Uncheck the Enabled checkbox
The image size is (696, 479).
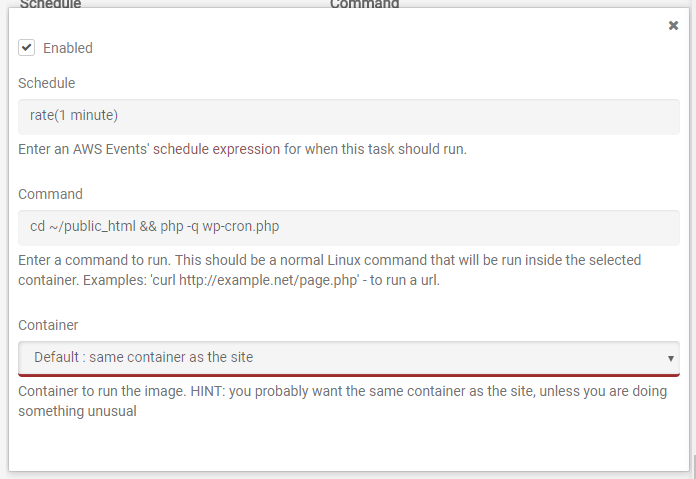pyautogui.click(x=27, y=47)
